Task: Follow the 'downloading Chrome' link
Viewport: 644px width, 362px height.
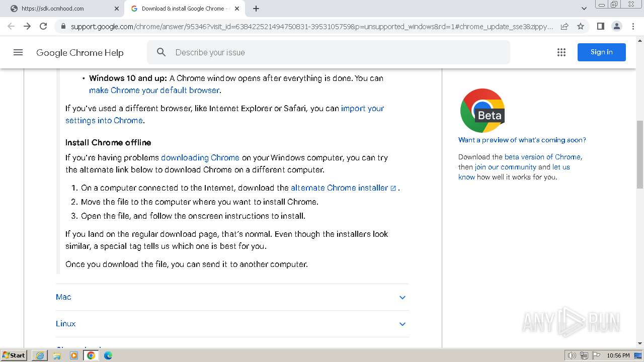Action: [x=200, y=157]
